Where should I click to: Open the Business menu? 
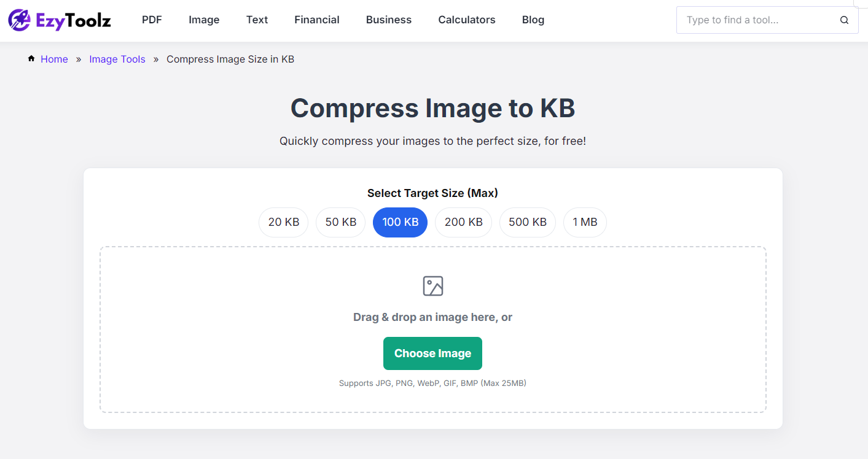point(388,20)
